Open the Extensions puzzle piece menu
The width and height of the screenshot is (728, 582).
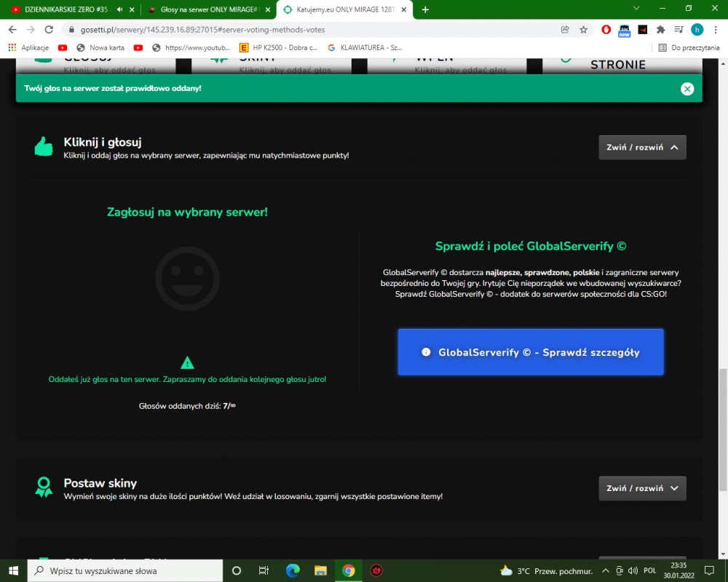click(661, 30)
